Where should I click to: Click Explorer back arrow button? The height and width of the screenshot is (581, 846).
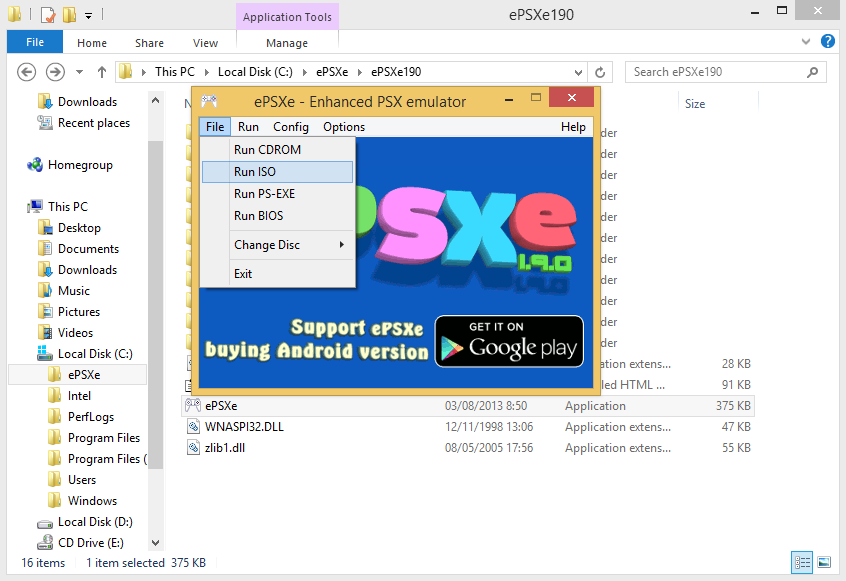click(x=26, y=72)
